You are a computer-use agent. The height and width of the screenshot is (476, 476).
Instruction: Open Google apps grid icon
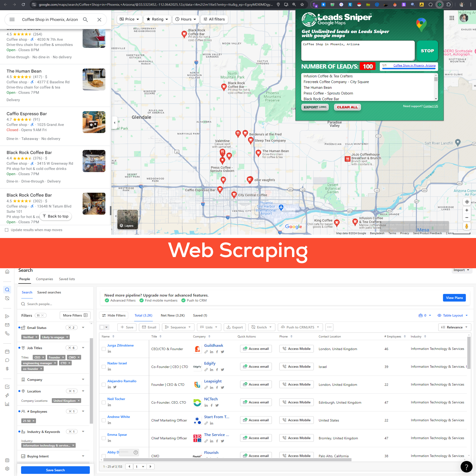pyautogui.click(x=452, y=18)
